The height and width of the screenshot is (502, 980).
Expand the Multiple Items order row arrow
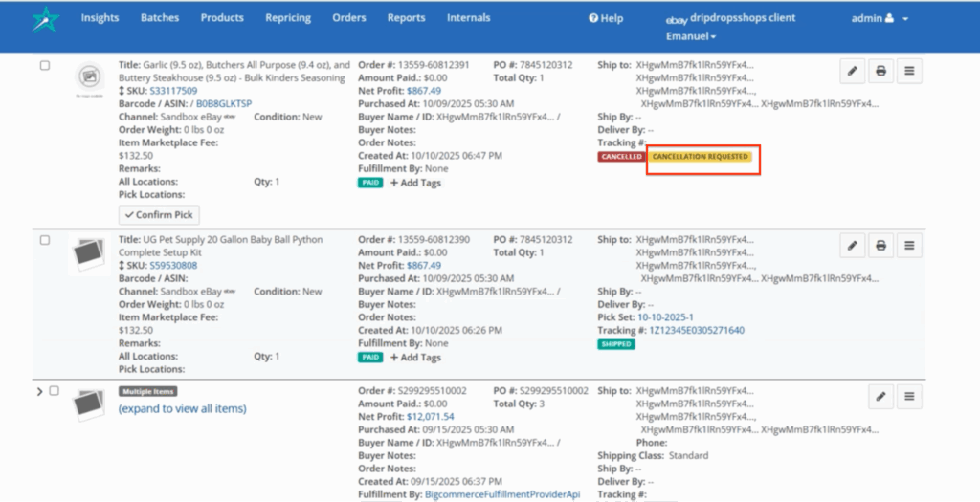(39, 392)
